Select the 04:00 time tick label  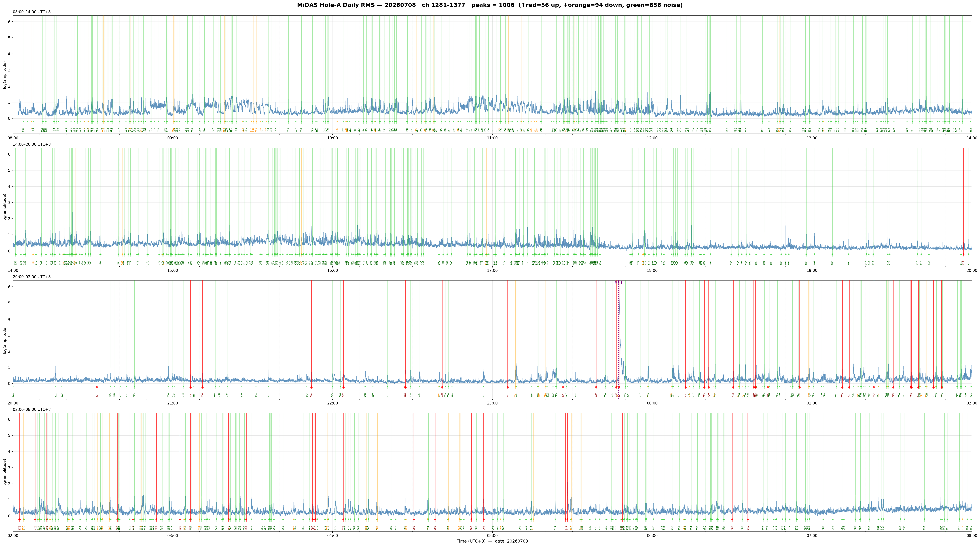[333, 536]
